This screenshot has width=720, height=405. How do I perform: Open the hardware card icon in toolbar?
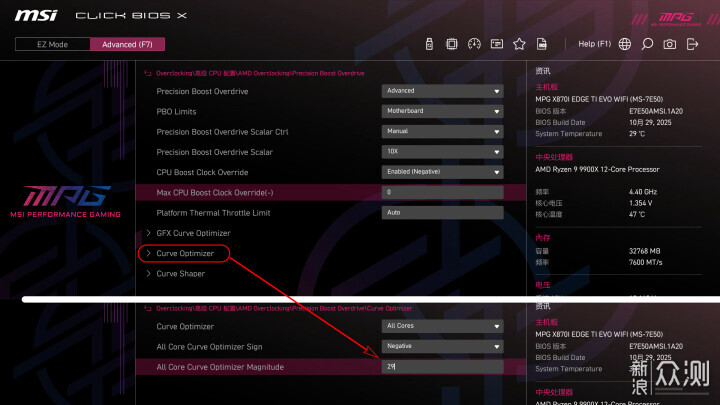(496, 44)
